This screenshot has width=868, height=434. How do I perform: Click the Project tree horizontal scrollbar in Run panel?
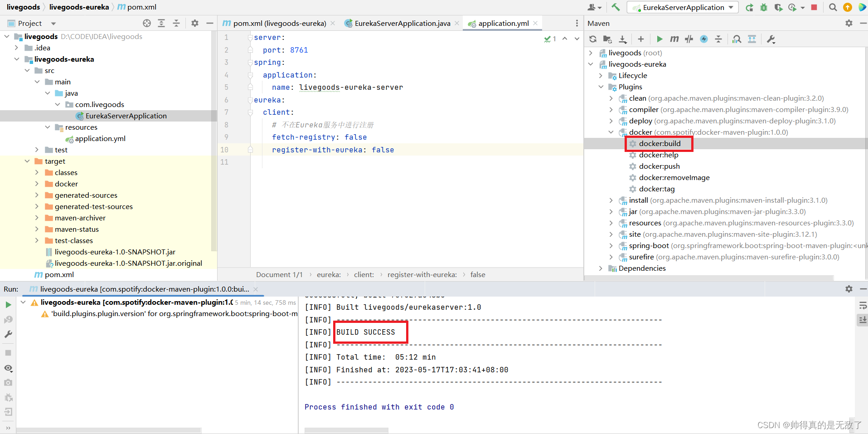point(109,430)
